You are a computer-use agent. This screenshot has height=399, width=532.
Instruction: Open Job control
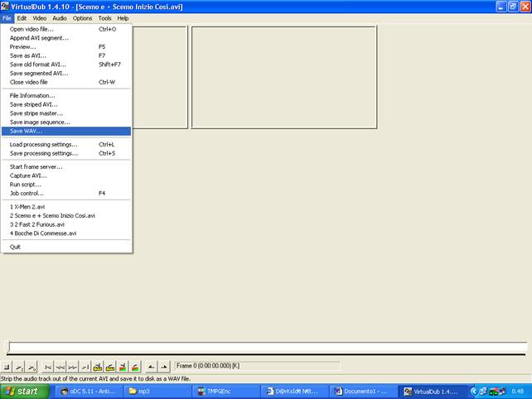click(x=66, y=193)
